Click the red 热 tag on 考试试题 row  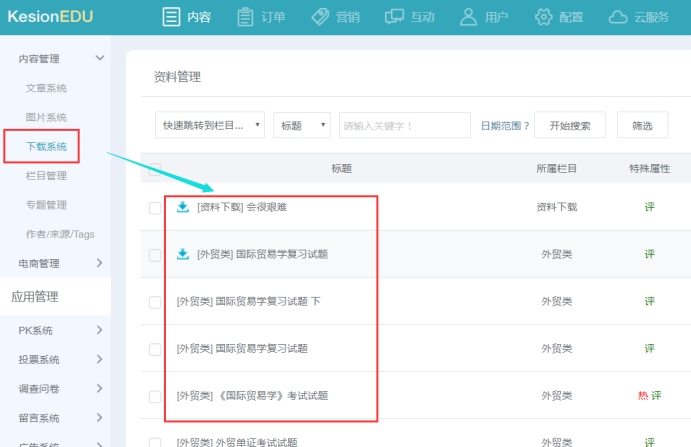tap(643, 395)
